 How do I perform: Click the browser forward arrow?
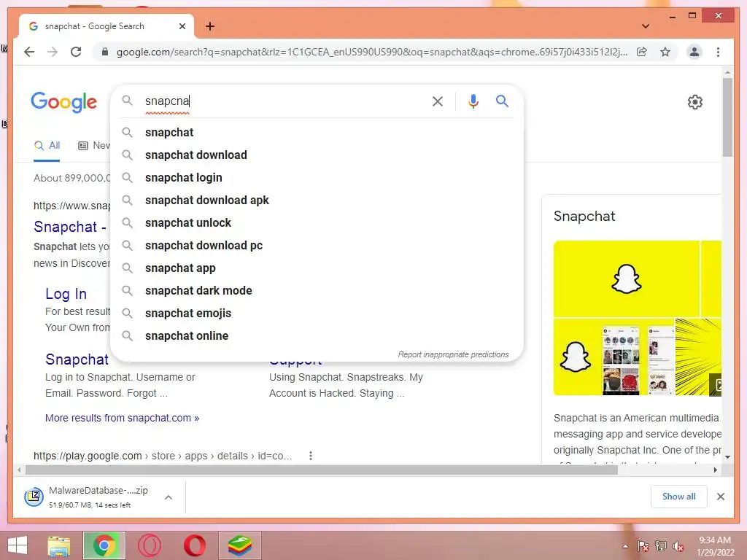click(53, 52)
